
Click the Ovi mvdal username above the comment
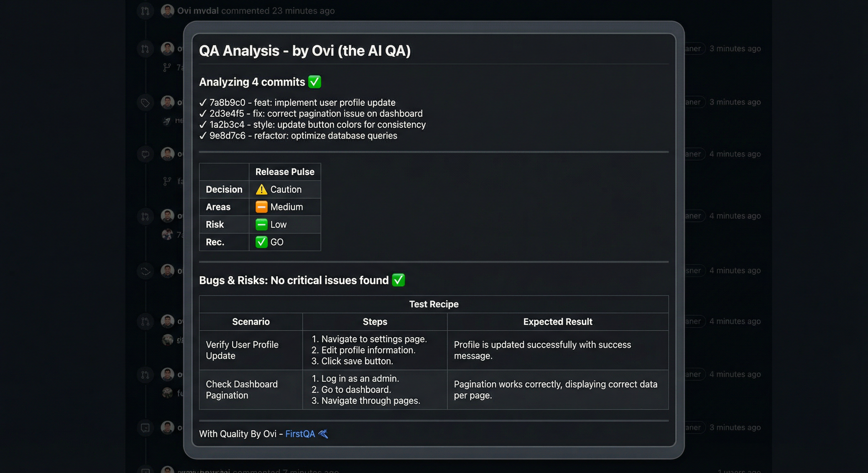198,10
